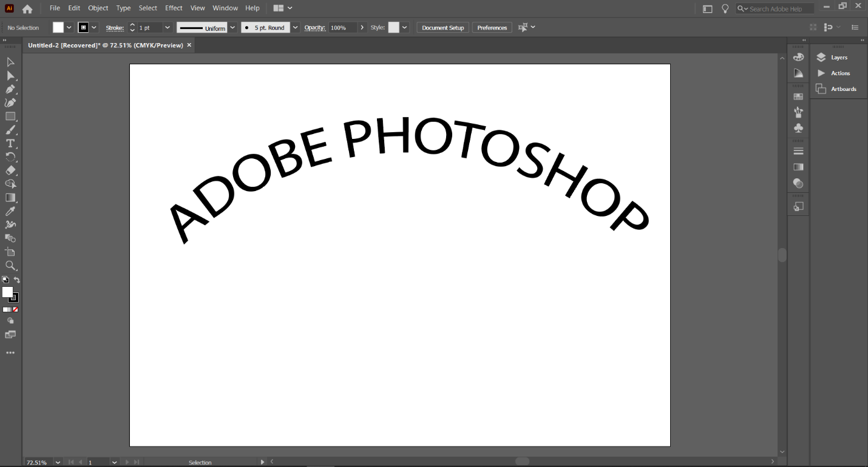The width and height of the screenshot is (868, 467).
Task: Open the Type menu
Action: [x=123, y=8]
